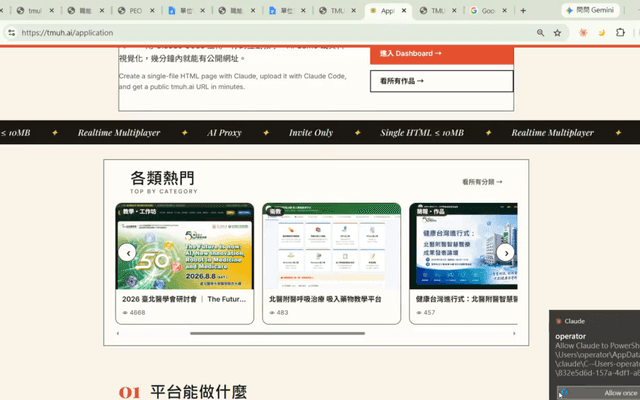Click the 01 平台能做什麼 heading

(x=183, y=392)
